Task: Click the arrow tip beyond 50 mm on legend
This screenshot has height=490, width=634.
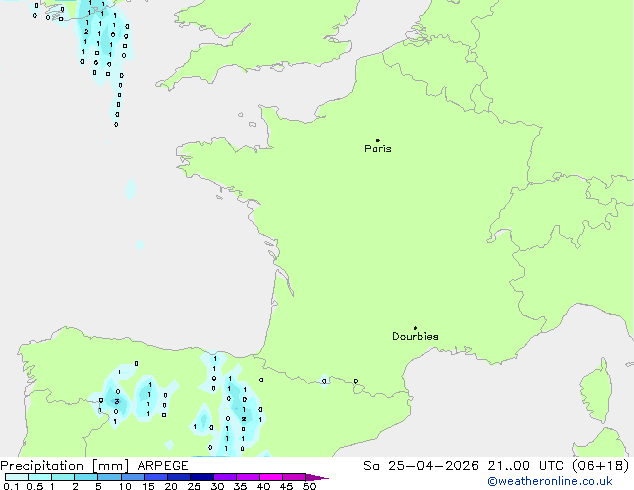Action: [317, 478]
